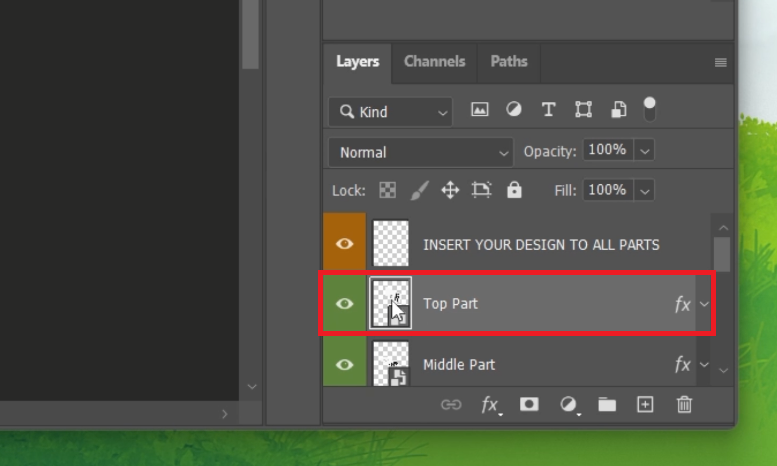Switch to the Channels tab
Image resolution: width=777 pixels, height=466 pixels.
point(434,62)
